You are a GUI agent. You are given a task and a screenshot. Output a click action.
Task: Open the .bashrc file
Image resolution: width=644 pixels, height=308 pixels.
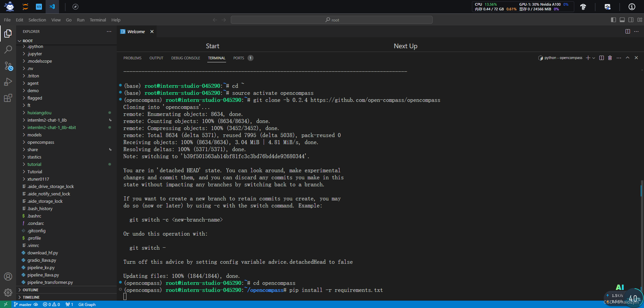pos(66,216)
